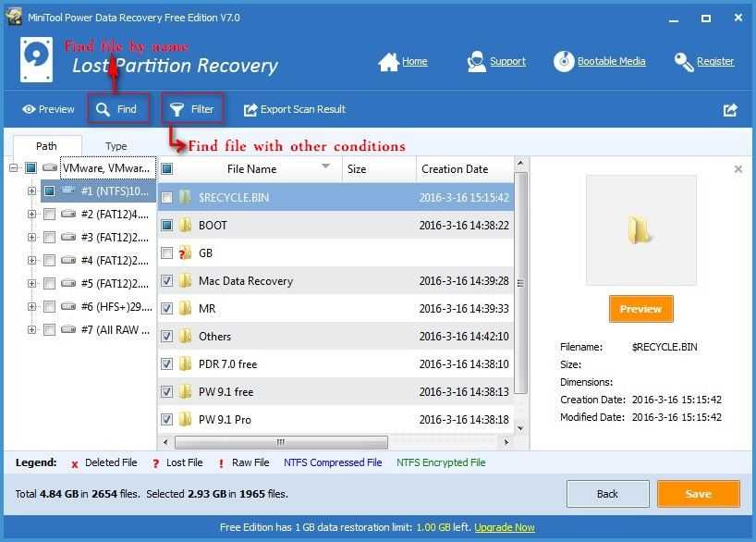Click the horizontal scrollbar thumb
This screenshot has width=756, height=542.
(281, 442)
